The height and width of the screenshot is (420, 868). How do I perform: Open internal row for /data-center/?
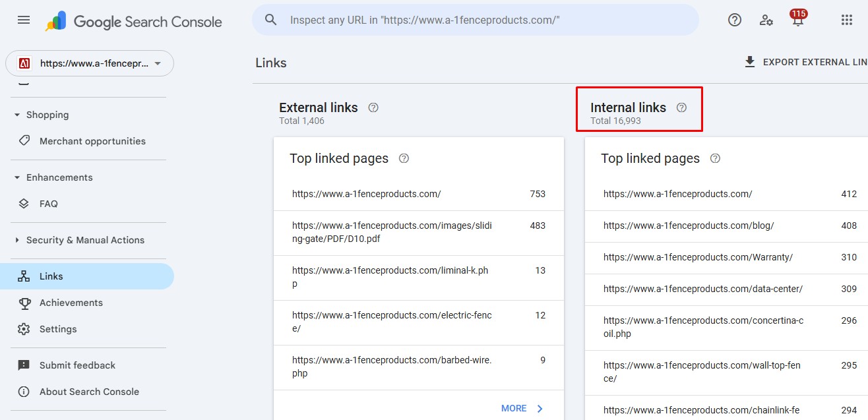[x=726, y=289]
